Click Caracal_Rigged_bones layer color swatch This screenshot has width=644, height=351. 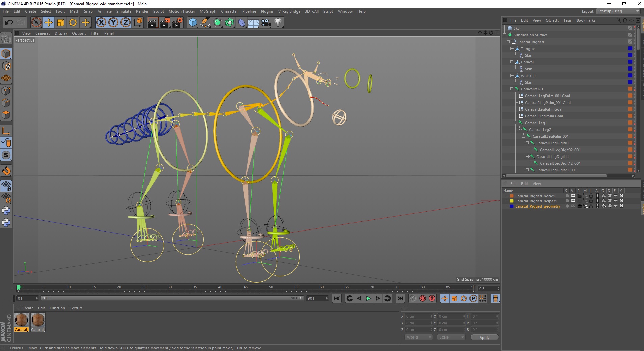click(512, 196)
